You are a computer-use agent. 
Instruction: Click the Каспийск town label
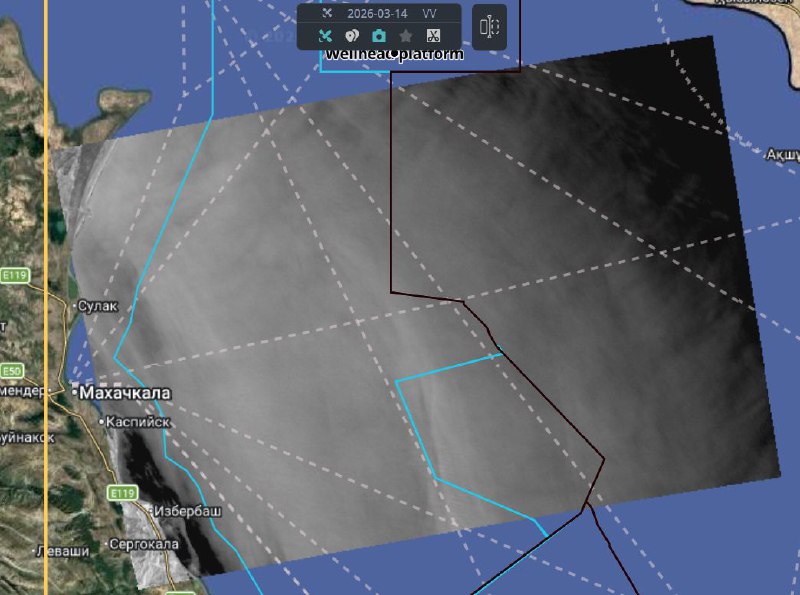pyautogui.click(x=139, y=422)
